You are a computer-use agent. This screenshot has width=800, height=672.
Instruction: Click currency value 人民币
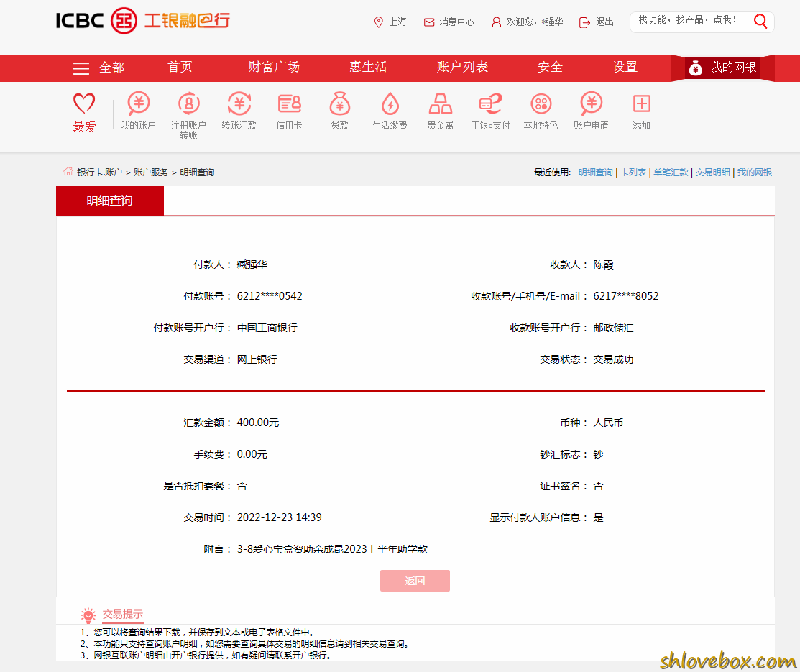(x=608, y=423)
